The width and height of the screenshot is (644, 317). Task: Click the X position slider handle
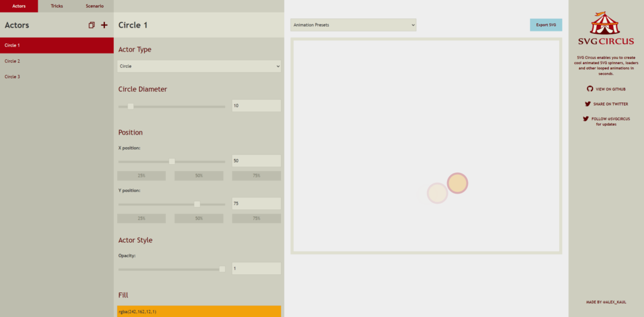172,162
